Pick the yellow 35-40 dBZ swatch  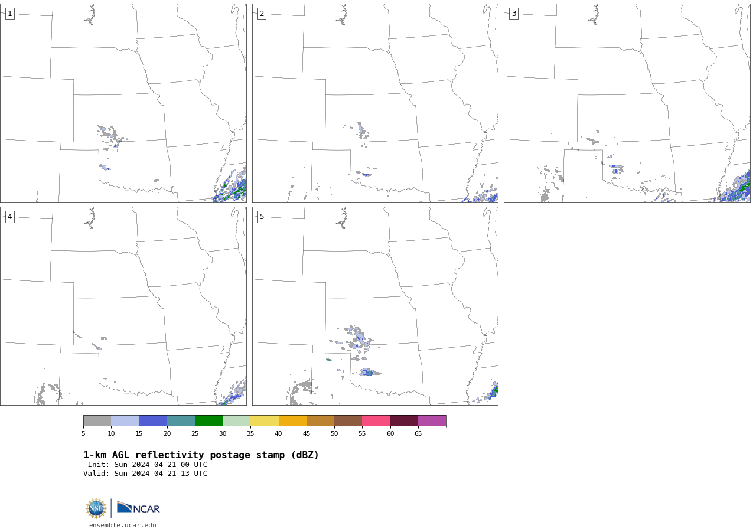(265, 421)
